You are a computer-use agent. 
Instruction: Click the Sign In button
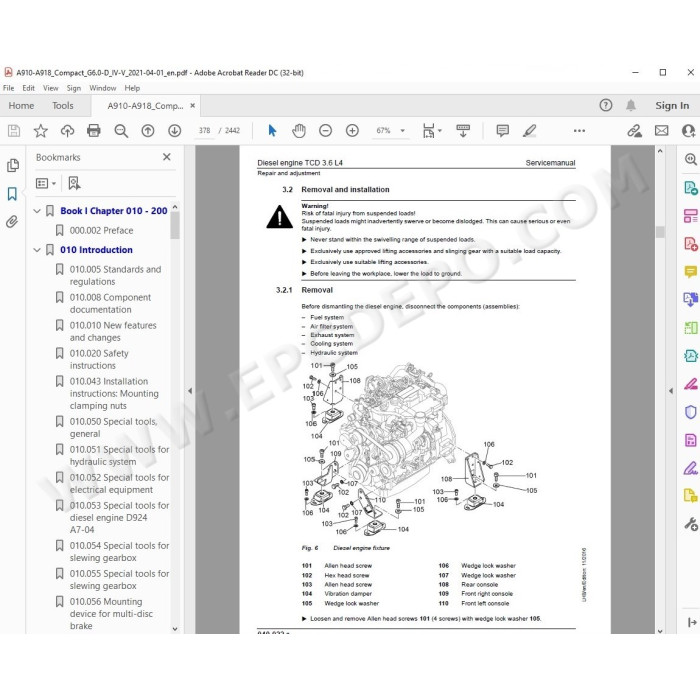pos(672,105)
